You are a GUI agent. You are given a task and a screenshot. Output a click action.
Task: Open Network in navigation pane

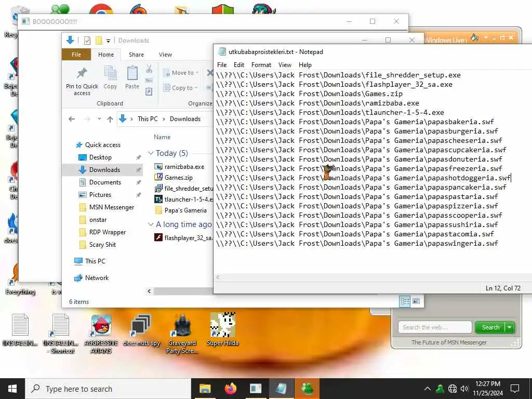pos(97,278)
